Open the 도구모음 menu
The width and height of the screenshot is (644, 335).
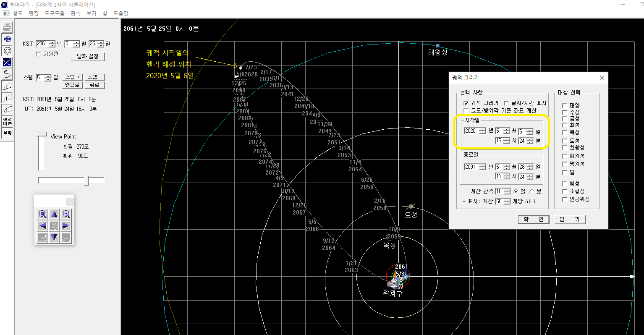(55, 13)
